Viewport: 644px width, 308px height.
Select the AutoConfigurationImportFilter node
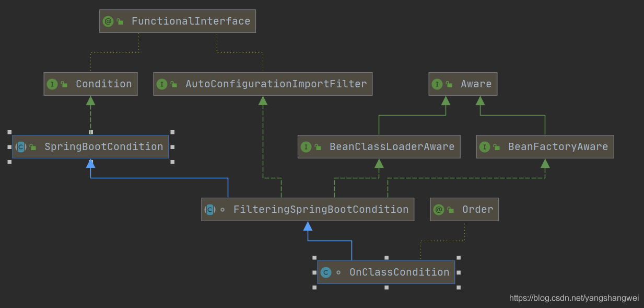pos(276,84)
